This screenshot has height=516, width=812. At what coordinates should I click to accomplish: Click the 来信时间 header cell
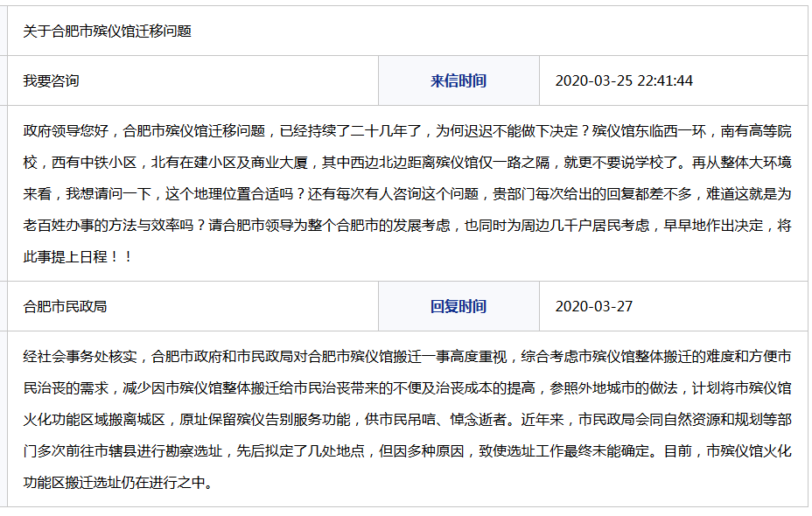point(458,80)
